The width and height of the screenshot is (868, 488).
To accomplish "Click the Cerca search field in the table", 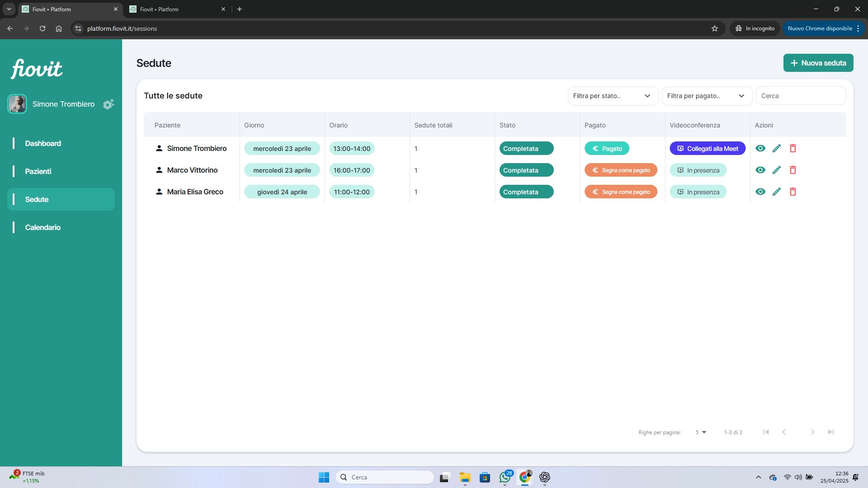I will (800, 96).
